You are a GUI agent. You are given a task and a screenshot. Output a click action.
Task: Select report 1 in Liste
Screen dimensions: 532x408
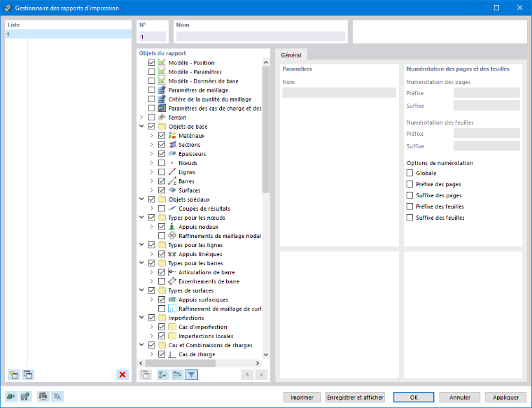(x=68, y=34)
